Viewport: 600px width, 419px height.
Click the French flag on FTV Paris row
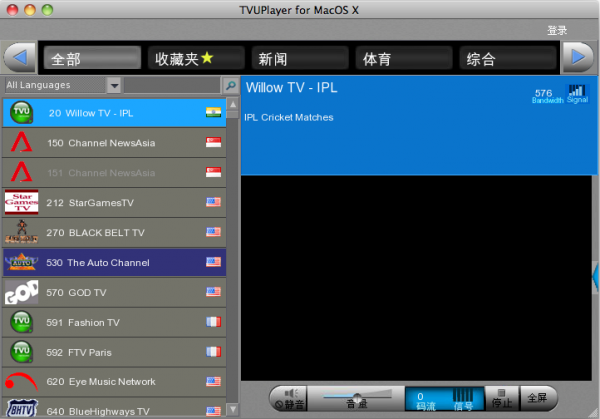coord(214,352)
